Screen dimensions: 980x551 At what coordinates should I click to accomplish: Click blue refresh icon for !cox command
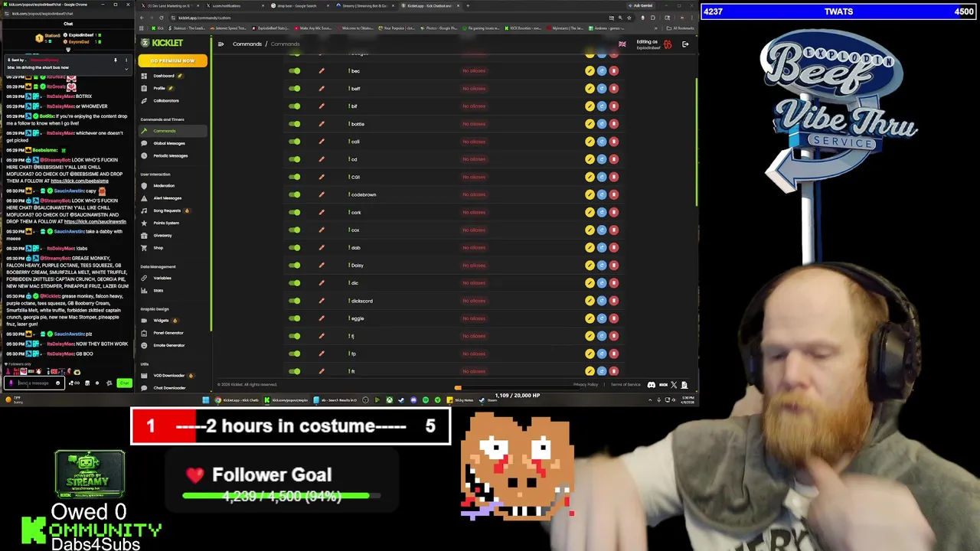pyautogui.click(x=602, y=230)
